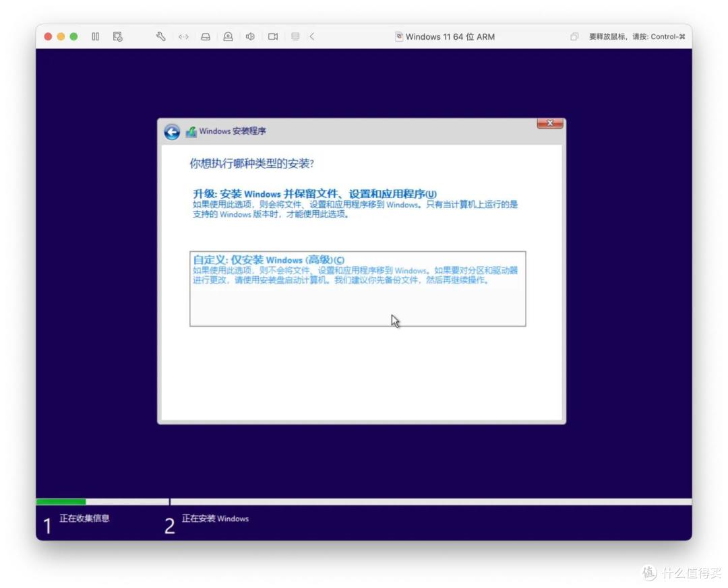Screen dimensions: 728x588
Task: Enter full screen with green button
Action: click(x=74, y=36)
